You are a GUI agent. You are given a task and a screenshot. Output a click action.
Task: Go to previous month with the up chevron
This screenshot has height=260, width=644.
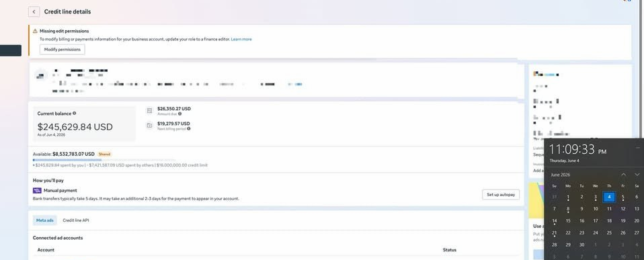pos(623,175)
